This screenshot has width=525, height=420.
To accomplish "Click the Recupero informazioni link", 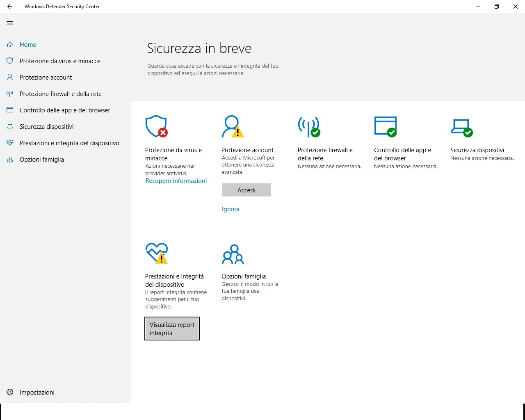I will coord(176,181).
